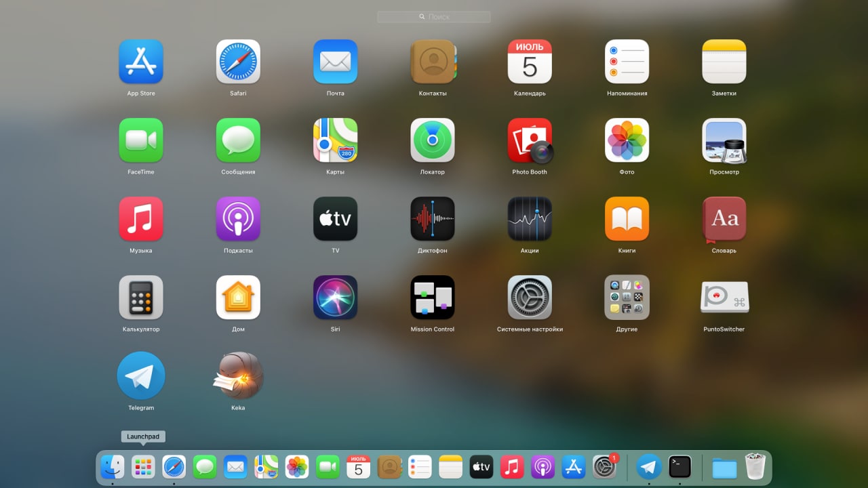This screenshot has height=488, width=868.
Task: Open Photos from the Dock
Action: [297, 466]
